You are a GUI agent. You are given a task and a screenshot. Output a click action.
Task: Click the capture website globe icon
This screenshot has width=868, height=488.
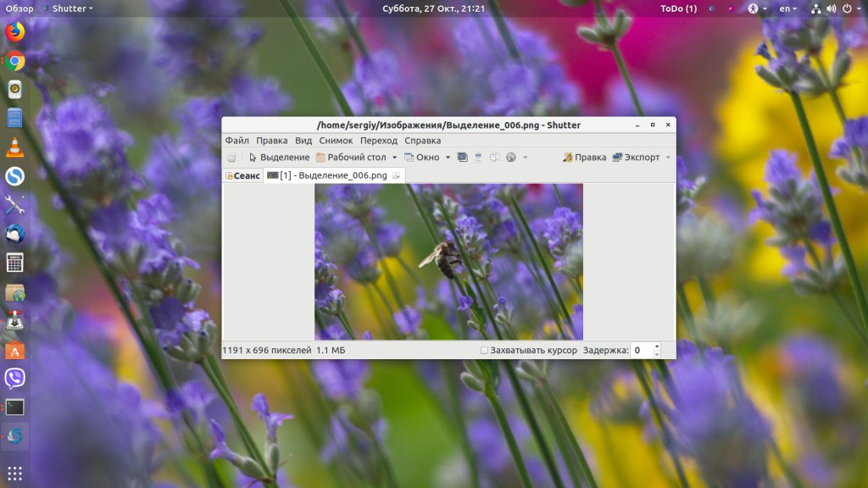coord(511,158)
